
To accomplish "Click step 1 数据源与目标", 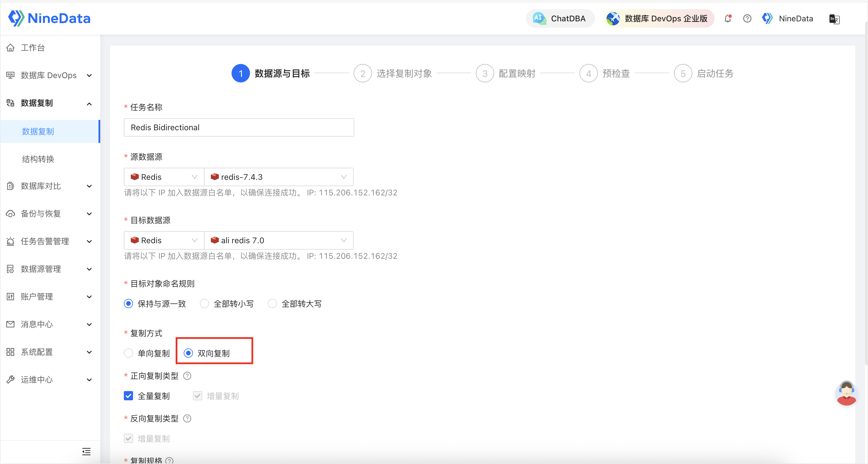I will (271, 73).
